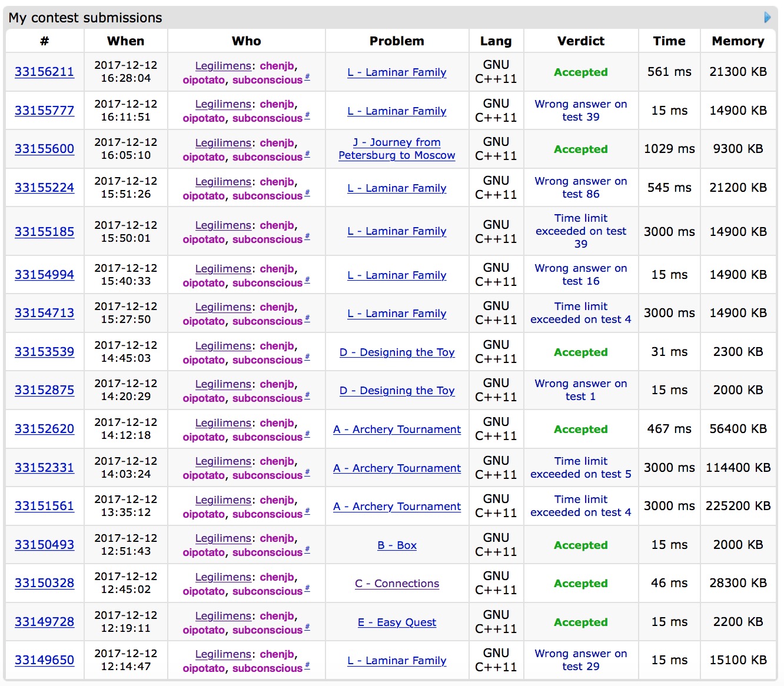Open L - Laminar Family in row 33154713
The image size is (784, 686).
(397, 314)
